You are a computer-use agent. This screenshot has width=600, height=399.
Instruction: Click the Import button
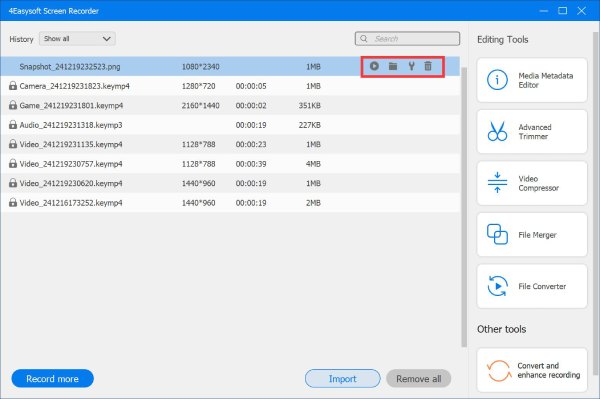(x=342, y=378)
